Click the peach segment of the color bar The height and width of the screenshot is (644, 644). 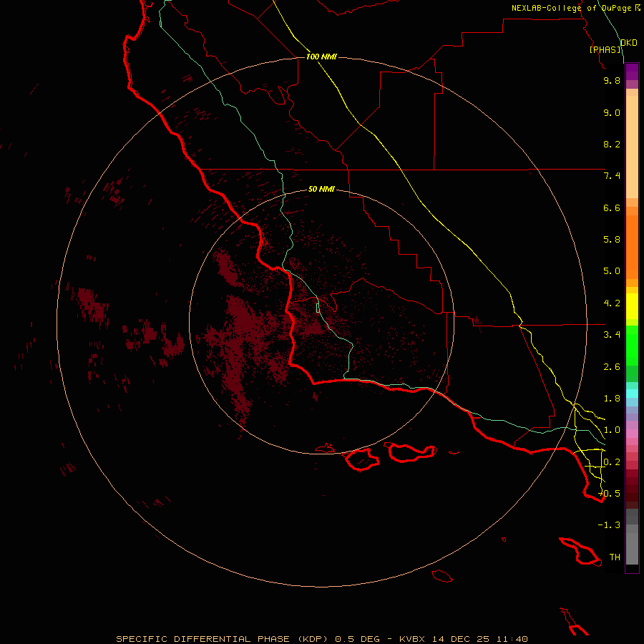point(632,147)
